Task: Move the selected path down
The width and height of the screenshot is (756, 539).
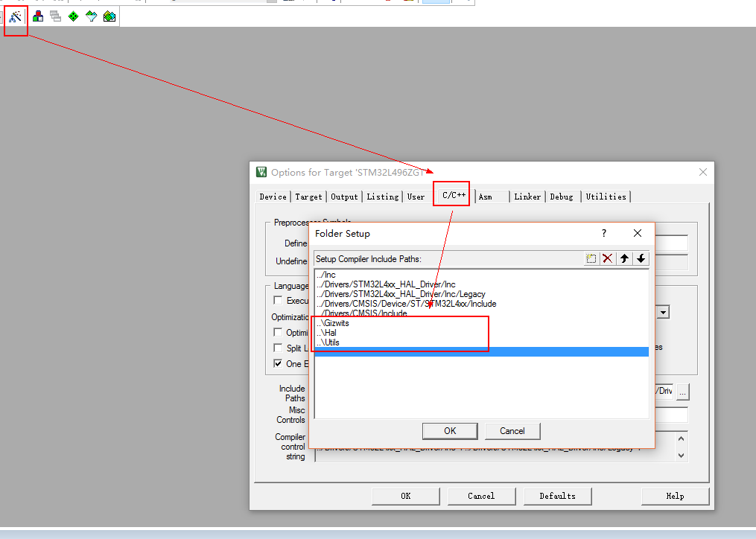Action: tap(641, 258)
